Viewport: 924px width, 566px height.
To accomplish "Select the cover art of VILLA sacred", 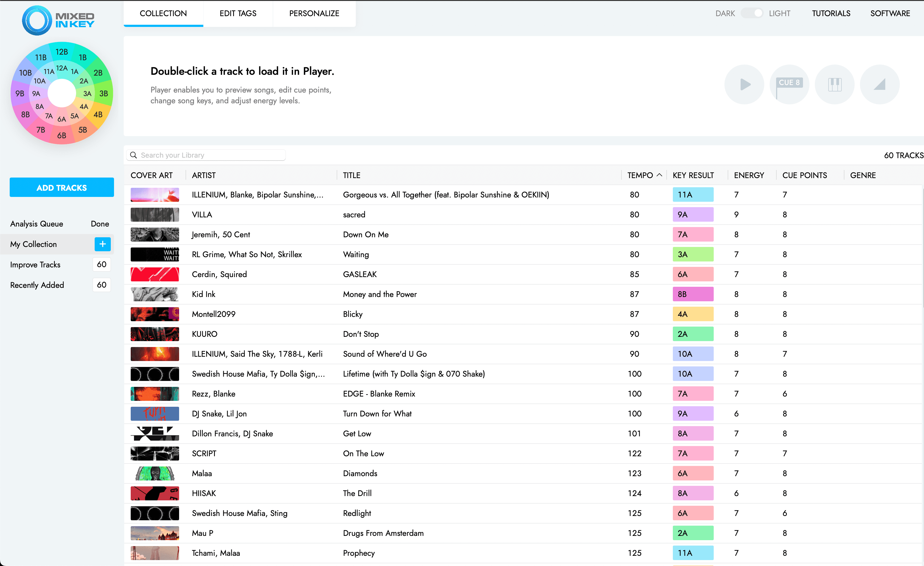I will coord(155,215).
